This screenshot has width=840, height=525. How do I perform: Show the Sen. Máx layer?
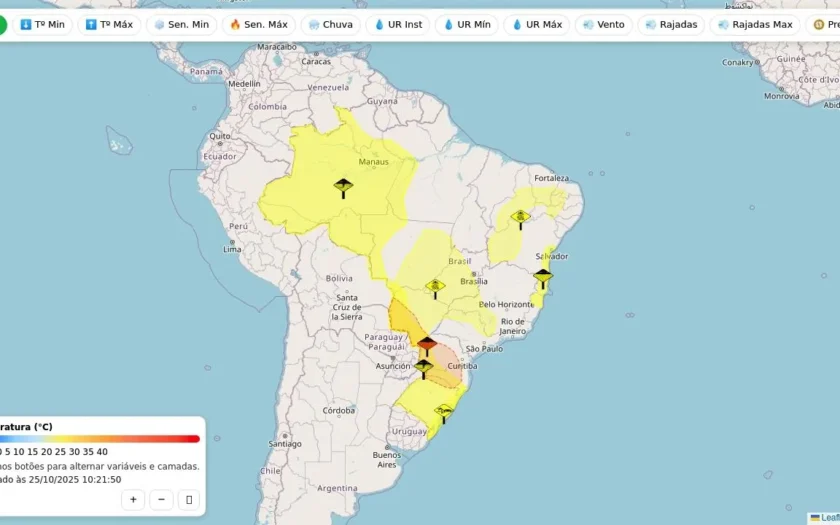pyautogui.click(x=259, y=25)
